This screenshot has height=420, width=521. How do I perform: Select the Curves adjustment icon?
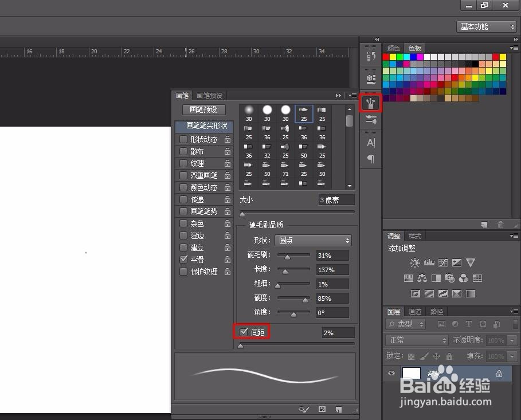click(442, 262)
